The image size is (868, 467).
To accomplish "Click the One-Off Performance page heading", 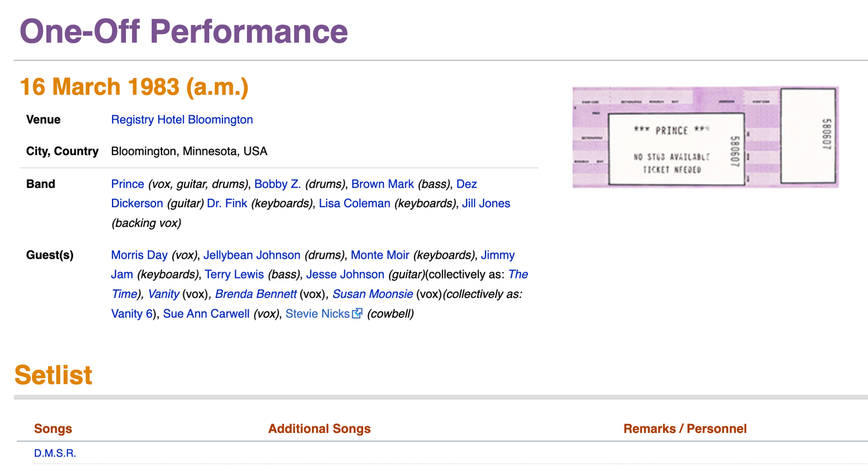I will (x=184, y=31).
